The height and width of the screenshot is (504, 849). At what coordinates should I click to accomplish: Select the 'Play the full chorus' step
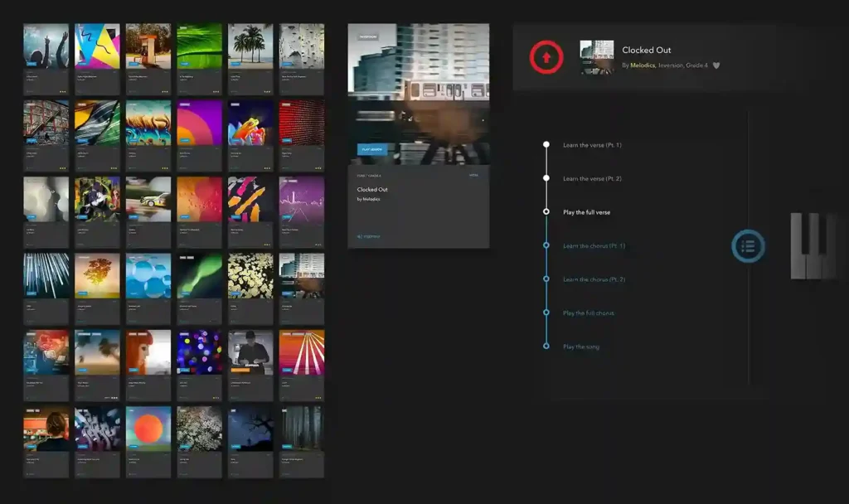point(589,313)
